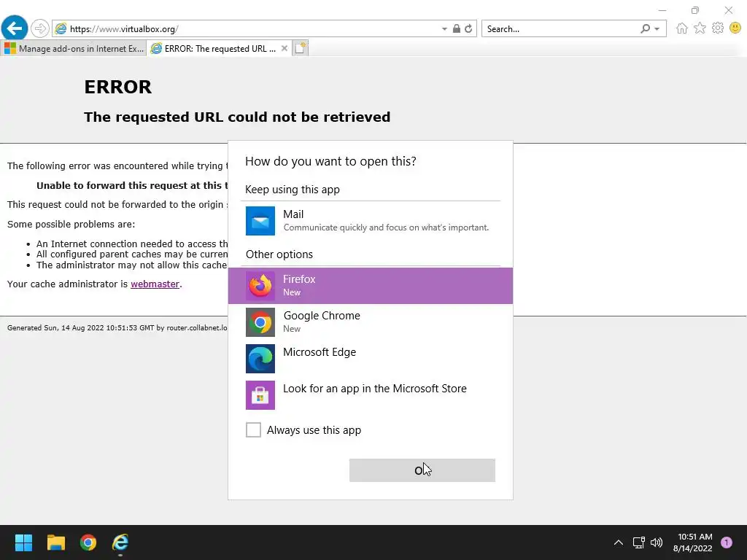This screenshot has width=747, height=560.
Task: Open the Home icon
Action: pos(682,28)
